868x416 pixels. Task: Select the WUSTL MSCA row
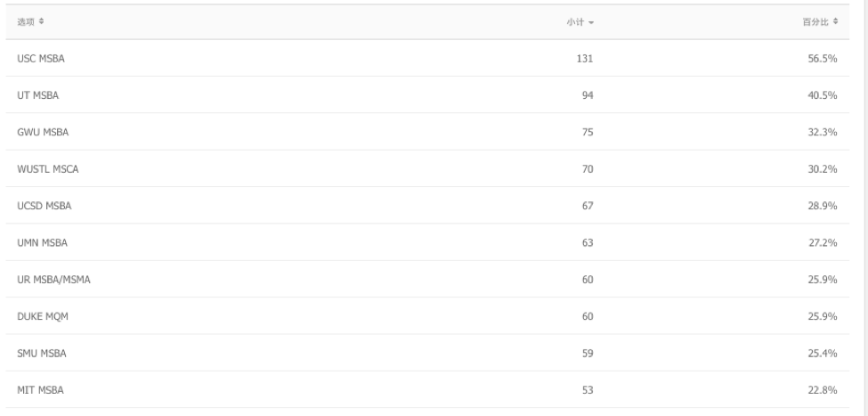(427, 168)
